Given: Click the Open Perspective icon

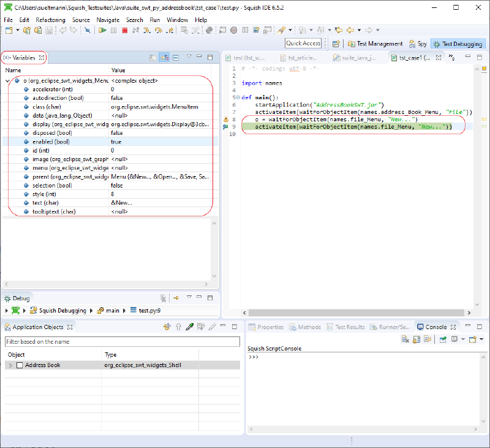Looking at the screenshot, I should (336, 44).
